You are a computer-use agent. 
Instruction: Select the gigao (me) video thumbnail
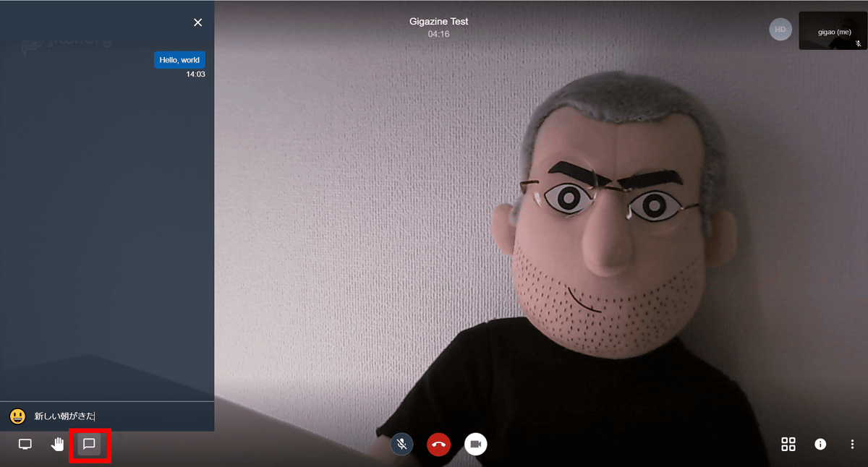point(833,31)
